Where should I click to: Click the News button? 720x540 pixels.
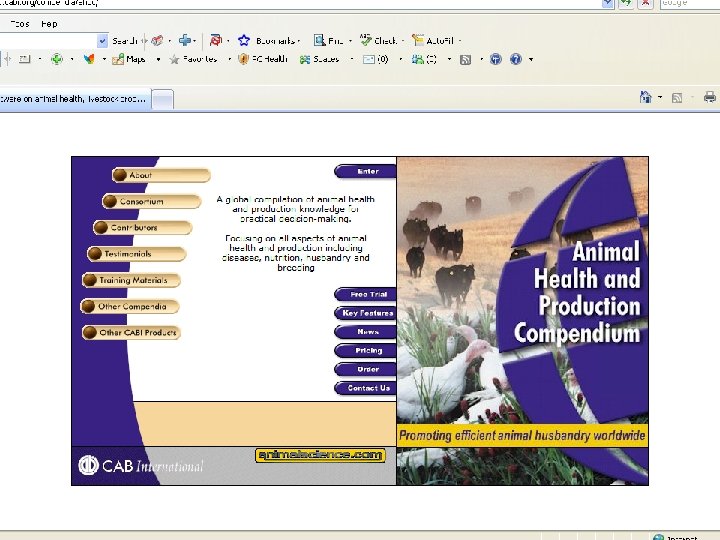[x=366, y=332]
